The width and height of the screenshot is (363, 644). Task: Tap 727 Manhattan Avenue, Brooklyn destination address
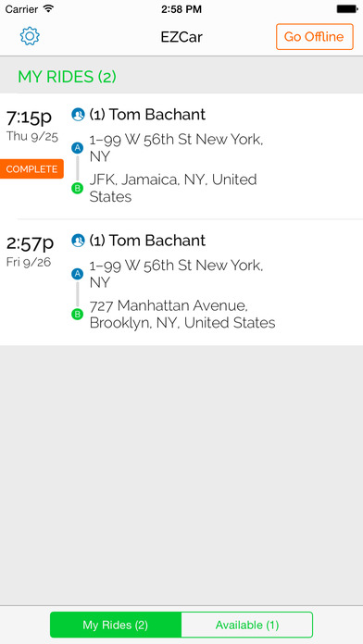click(x=182, y=315)
